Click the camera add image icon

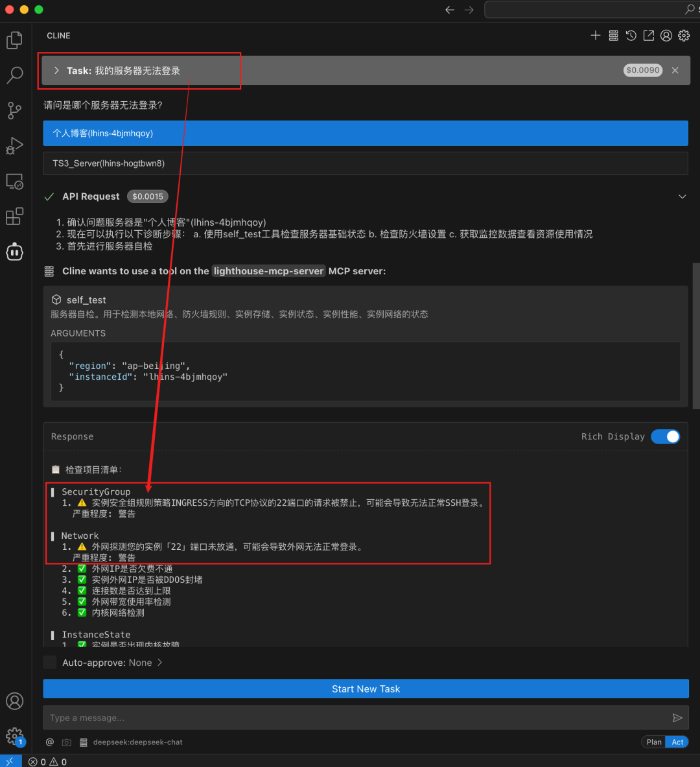pyautogui.click(x=67, y=742)
